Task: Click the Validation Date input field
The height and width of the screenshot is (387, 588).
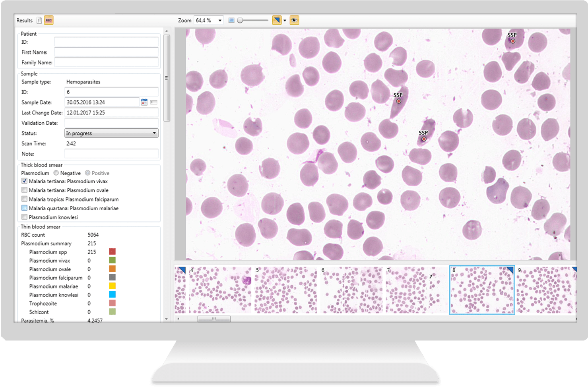Action: [111, 123]
